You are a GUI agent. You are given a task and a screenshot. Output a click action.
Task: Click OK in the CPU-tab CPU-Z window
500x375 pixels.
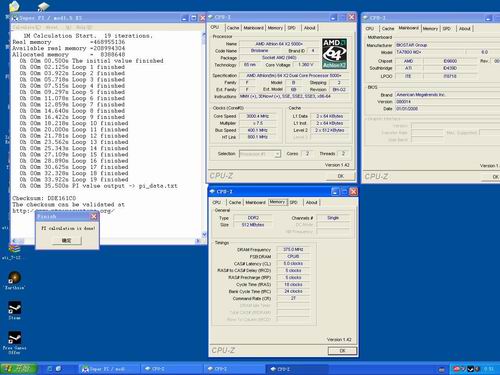click(x=341, y=176)
